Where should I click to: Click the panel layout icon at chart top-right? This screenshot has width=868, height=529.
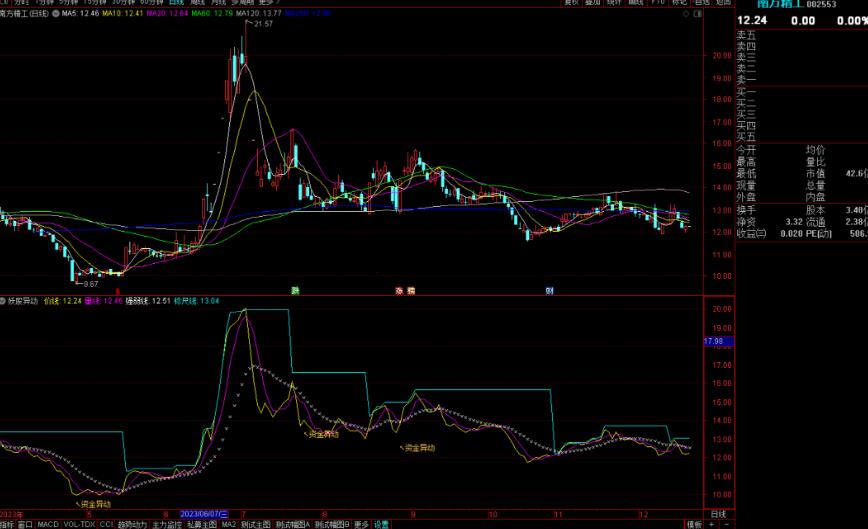[x=698, y=14]
